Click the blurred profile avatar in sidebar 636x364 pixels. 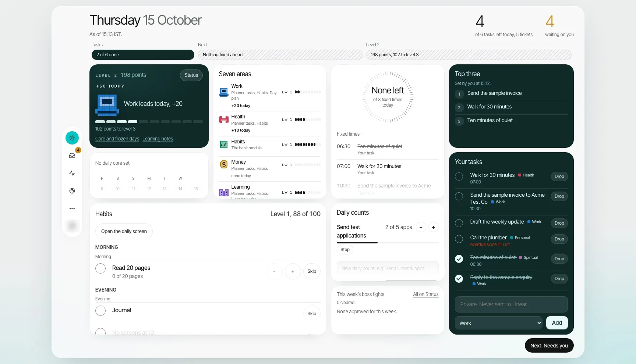[x=72, y=226]
